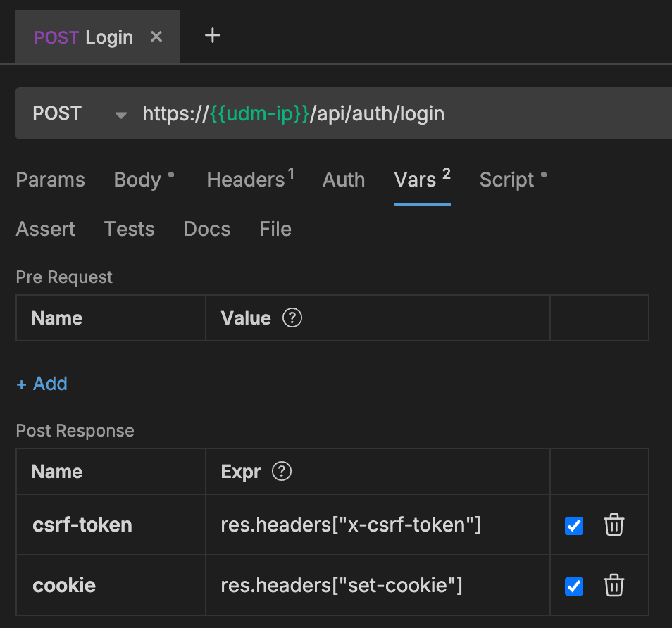This screenshot has width=672, height=628.
Task: Delete the cookie variable row
Action: pyautogui.click(x=614, y=586)
